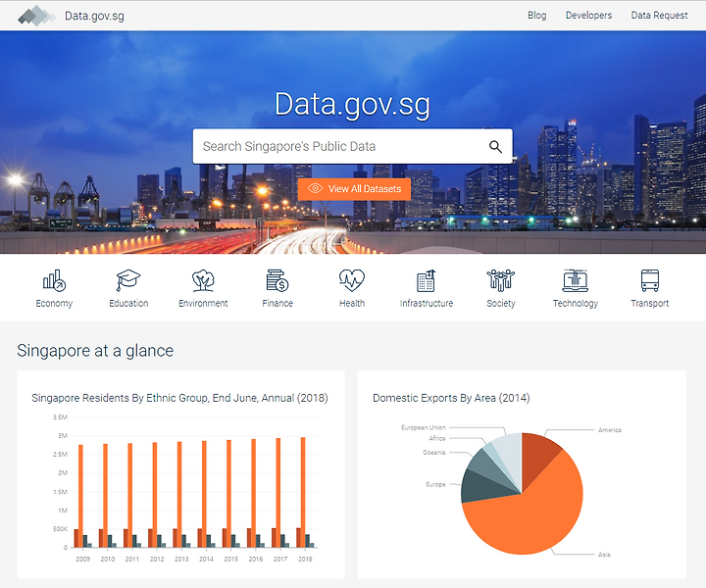Click the 'Africa' pie chart label
706x588 pixels.
(436, 438)
